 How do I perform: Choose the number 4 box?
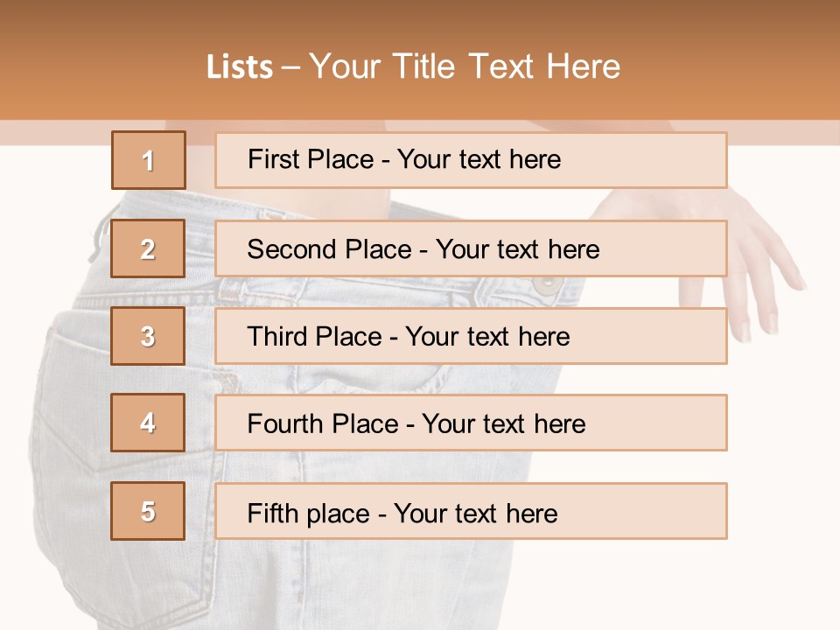[x=149, y=423]
